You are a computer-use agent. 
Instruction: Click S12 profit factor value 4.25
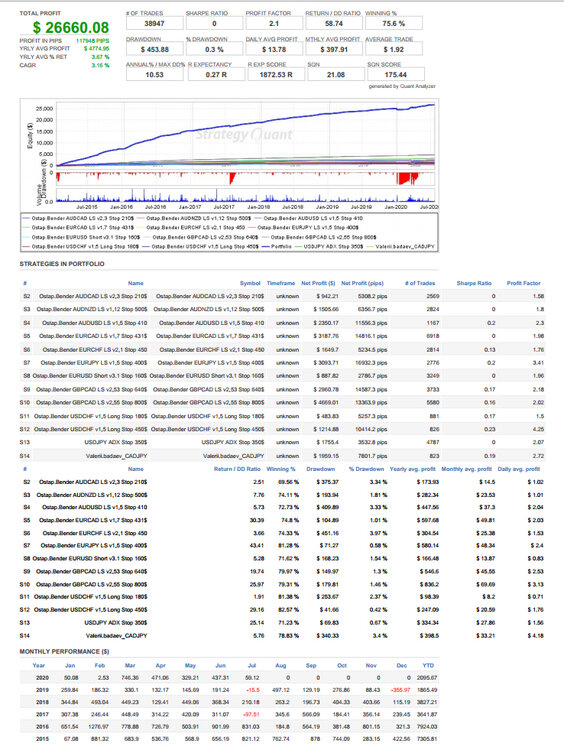tap(538, 430)
